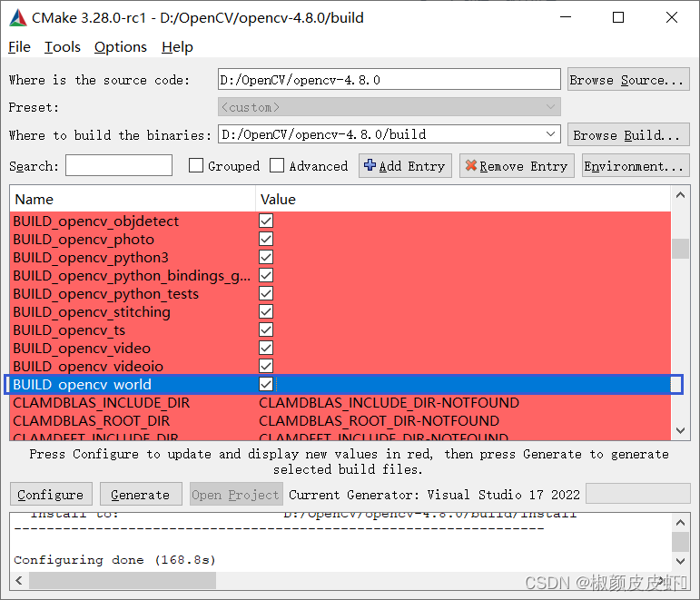Maximize the CMake window
Screen dimensions: 700x600
point(618,17)
